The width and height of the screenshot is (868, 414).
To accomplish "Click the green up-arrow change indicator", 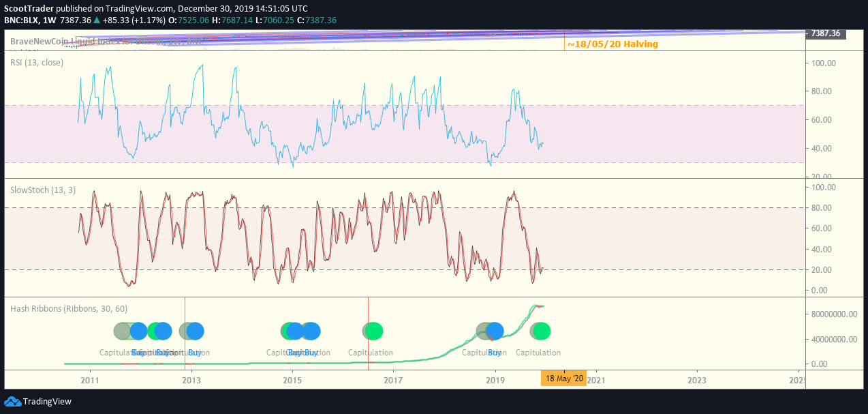I will click(x=97, y=20).
